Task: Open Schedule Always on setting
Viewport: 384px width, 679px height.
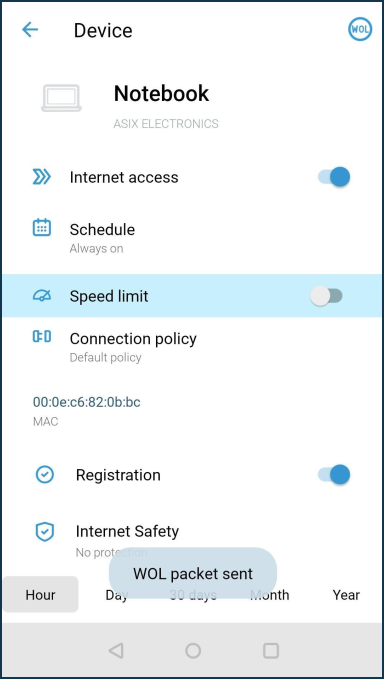Action: [x=192, y=236]
